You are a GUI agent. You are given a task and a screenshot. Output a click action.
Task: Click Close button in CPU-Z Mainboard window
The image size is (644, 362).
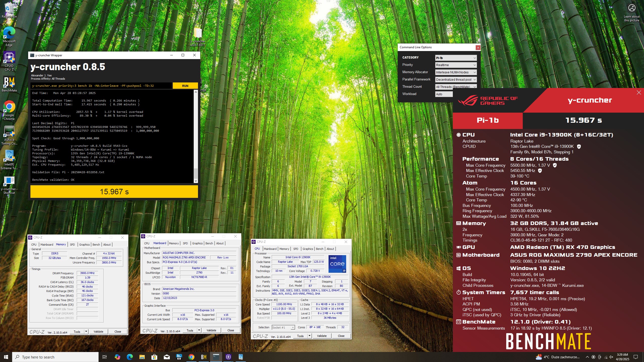pos(231,330)
